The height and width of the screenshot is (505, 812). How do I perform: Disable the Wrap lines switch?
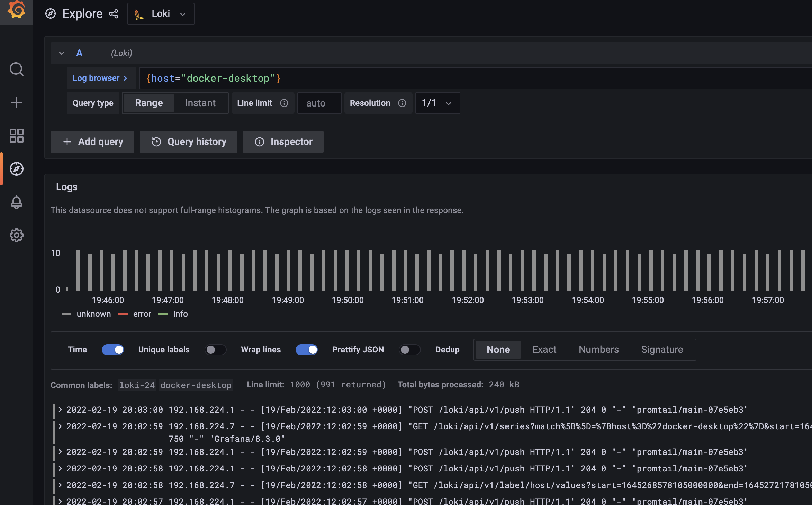point(307,350)
